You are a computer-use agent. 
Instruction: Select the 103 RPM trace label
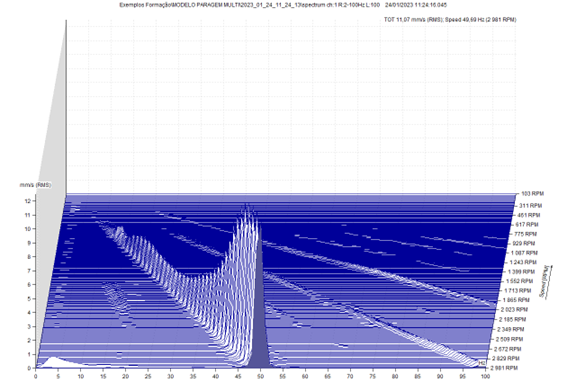coord(533,194)
